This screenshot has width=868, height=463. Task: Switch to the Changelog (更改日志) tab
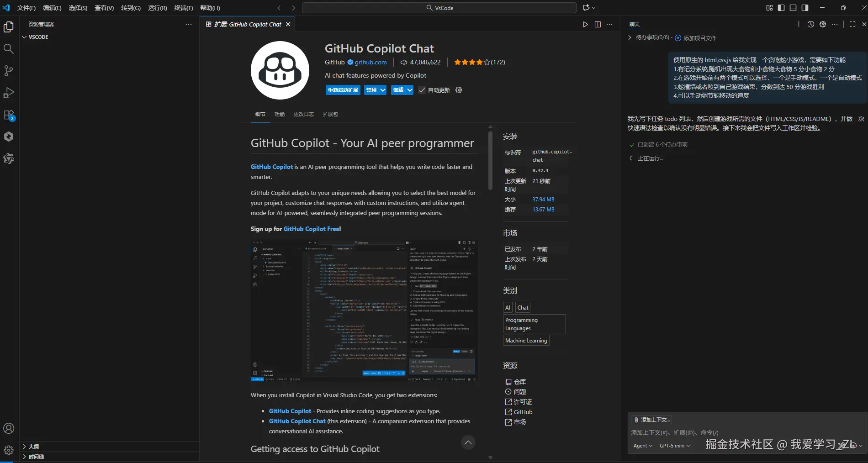click(304, 114)
